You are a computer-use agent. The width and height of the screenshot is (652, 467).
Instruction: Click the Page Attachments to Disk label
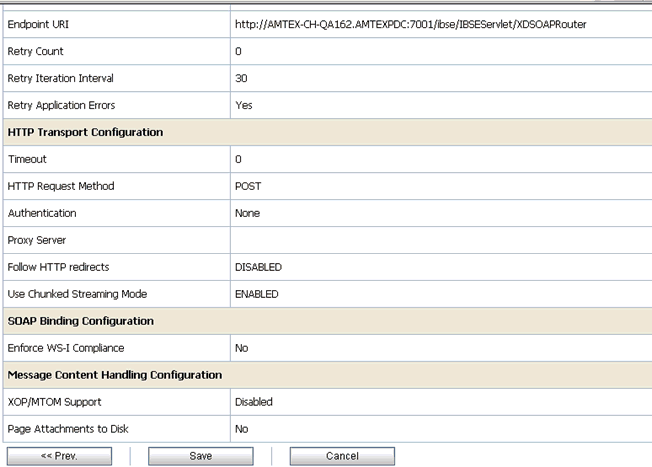tap(68, 429)
